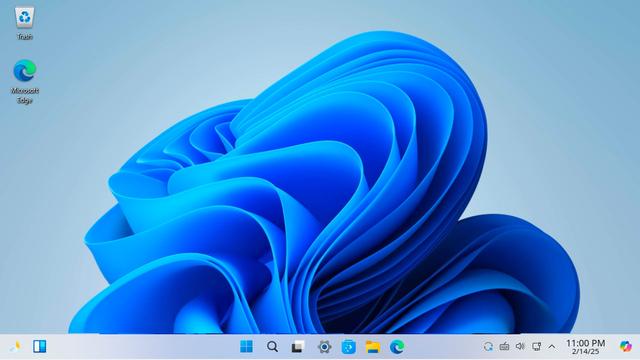640x360 pixels.
Task: Click the sync update tray icon
Action: 488,347
